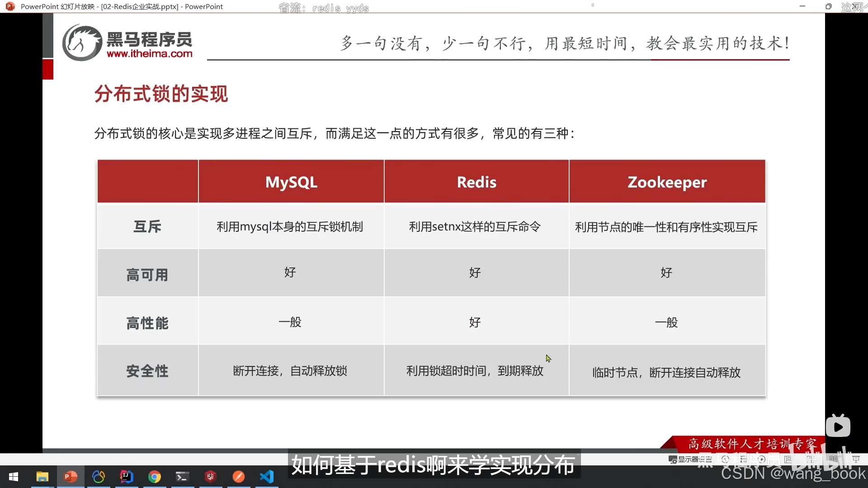
Task: Click the Redis column header cell
Action: [476, 182]
